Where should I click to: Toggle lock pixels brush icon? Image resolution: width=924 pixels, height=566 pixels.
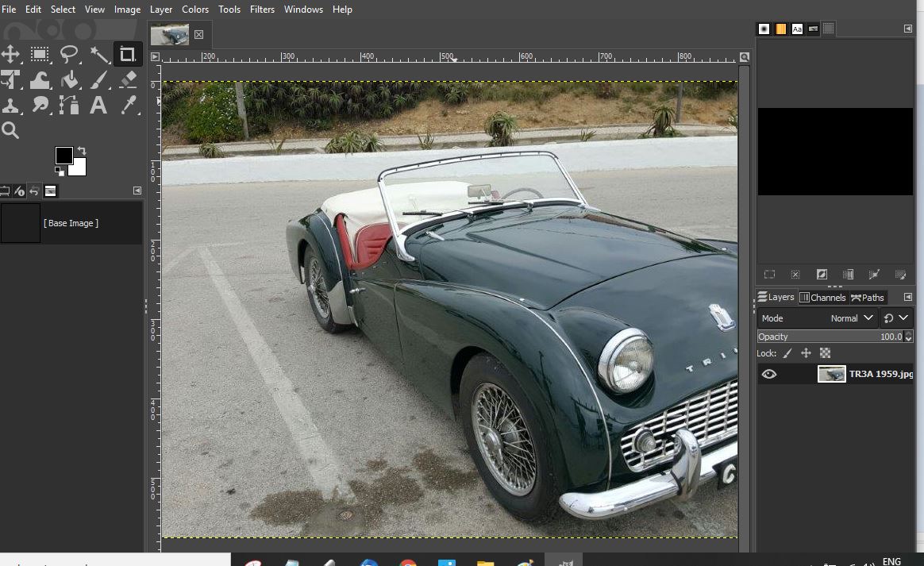point(787,353)
